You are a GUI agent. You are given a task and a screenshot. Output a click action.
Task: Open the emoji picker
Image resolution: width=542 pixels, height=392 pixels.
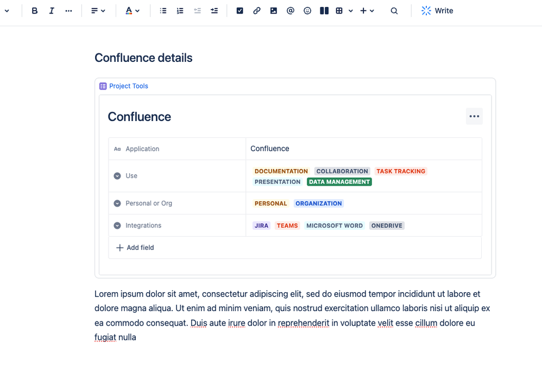[307, 11]
